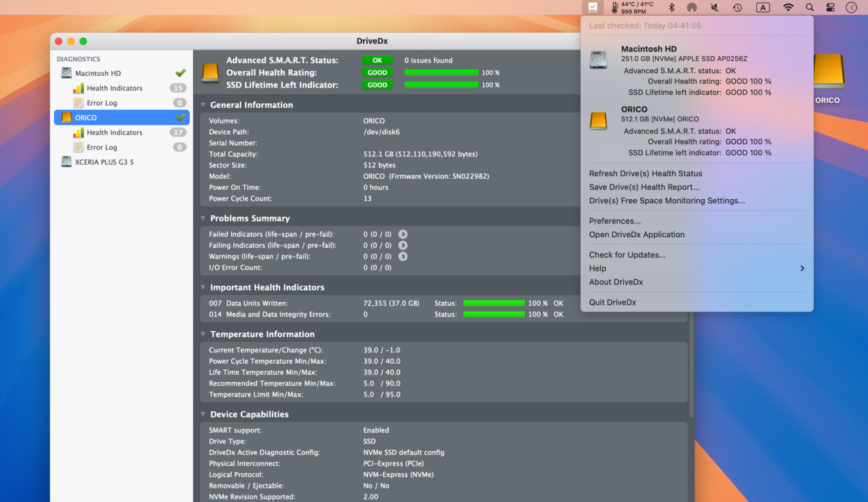Click the OK badge for Advanced S.M.A.R.T. Status
The width and height of the screenshot is (868, 502).
click(x=377, y=60)
